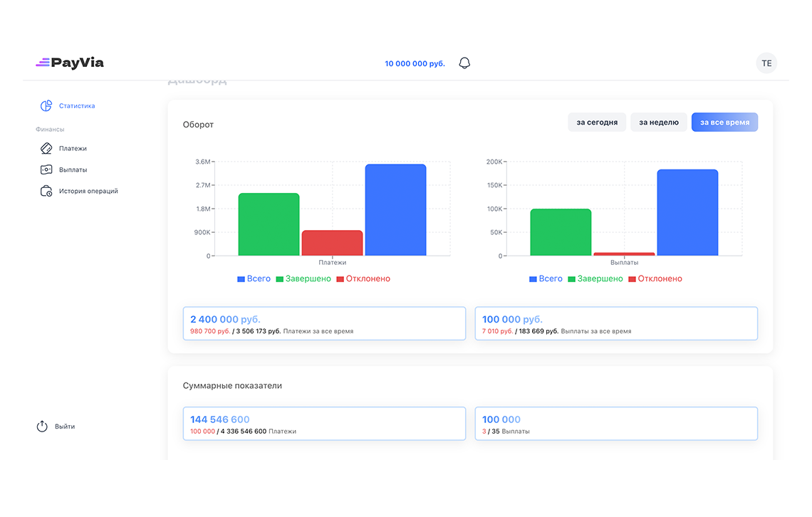Switch period to за неделю
The image size is (812, 517).
coord(658,122)
